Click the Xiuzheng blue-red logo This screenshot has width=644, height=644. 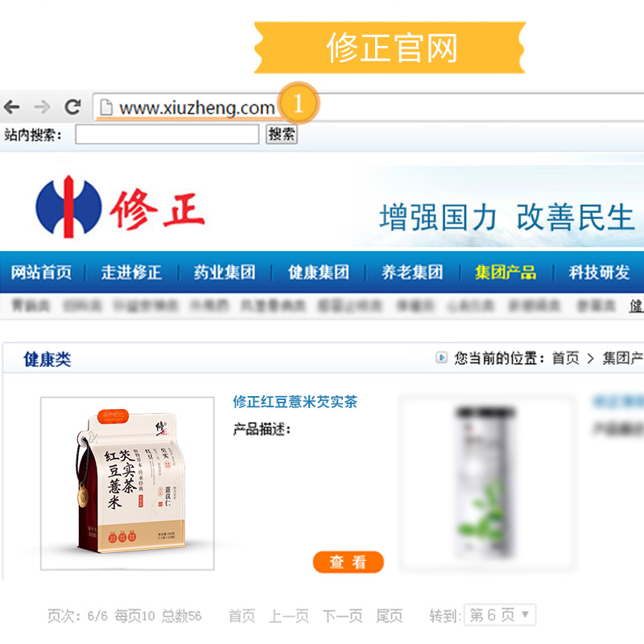pyautogui.click(x=69, y=207)
